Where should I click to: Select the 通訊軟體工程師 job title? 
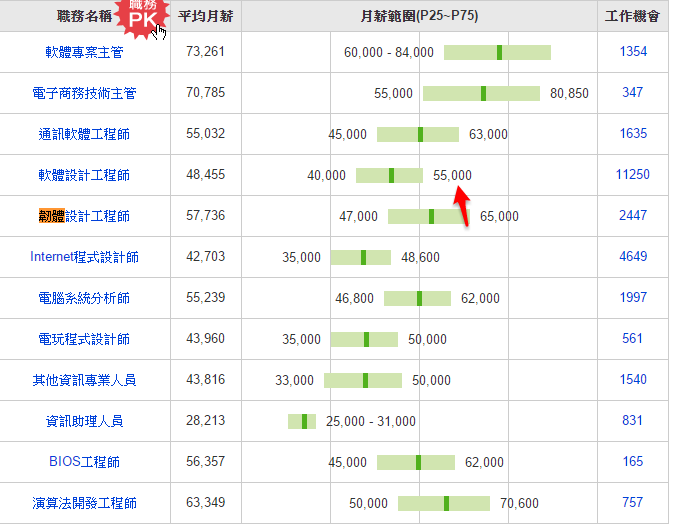click(84, 134)
